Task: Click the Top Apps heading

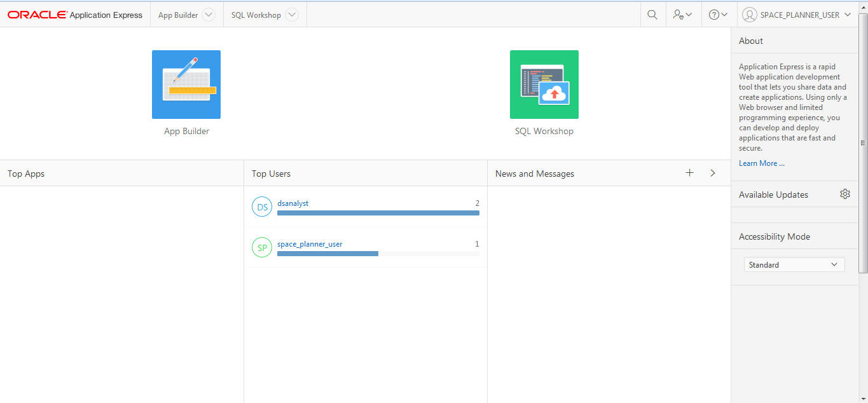Action: (x=26, y=174)
